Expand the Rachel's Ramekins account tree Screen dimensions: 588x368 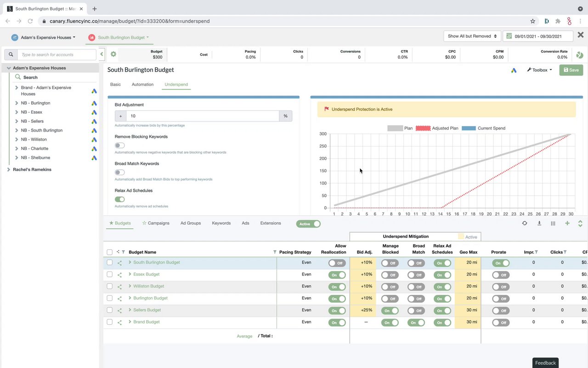coord(8,170)
